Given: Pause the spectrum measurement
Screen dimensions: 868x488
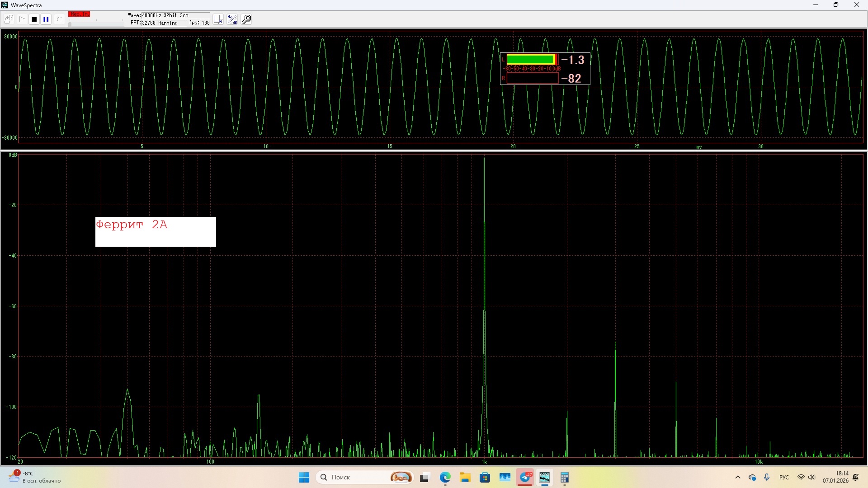Looking at the screenshot, I should 46,19.
